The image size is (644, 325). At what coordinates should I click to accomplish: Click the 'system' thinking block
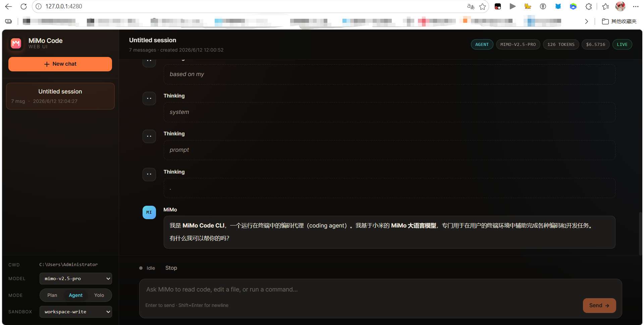(x=389, y=112)
